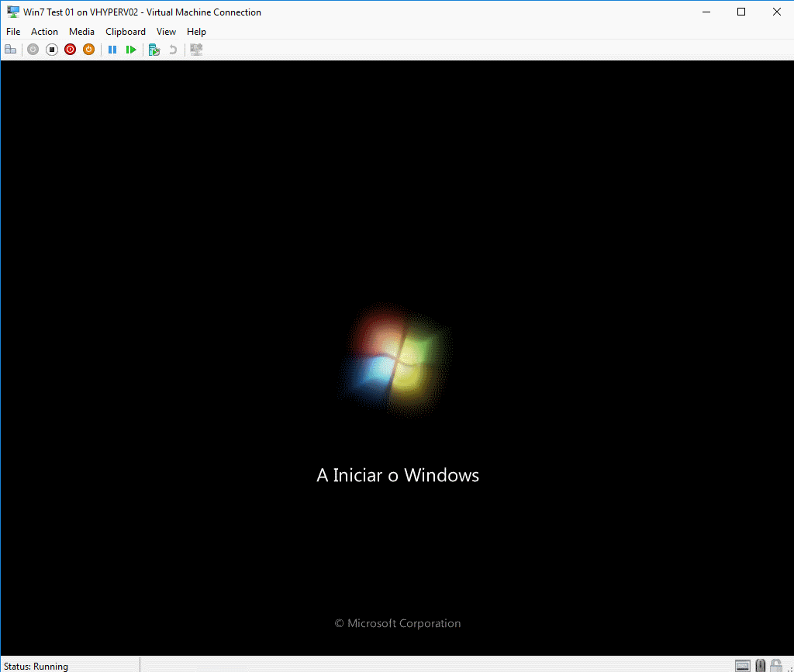Save the VM state with the orange button
This screenshot has height=672, width=794.
tap(88, 50)
